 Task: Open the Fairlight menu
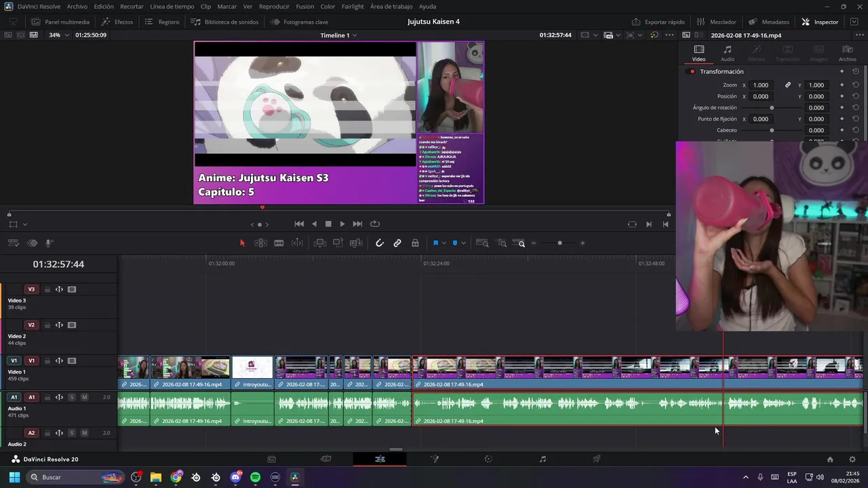pos(353,6)
